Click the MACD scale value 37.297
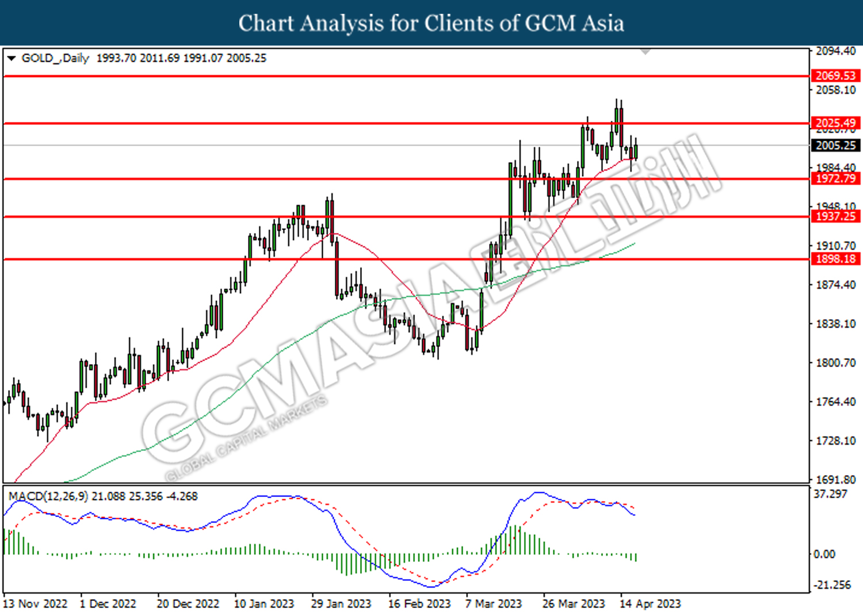Screen dimensions: 863x616 (831, 494)
